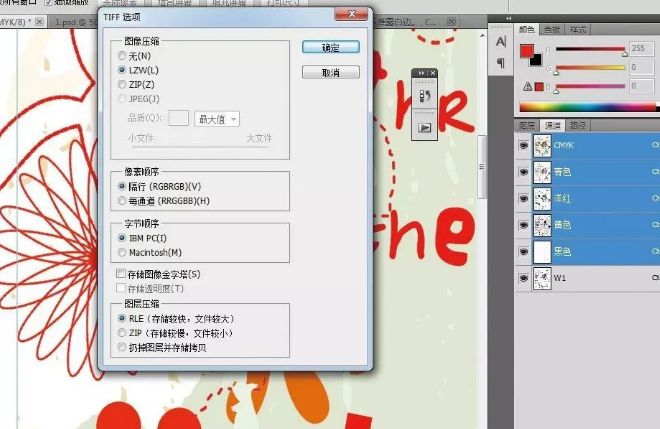The width and height of the screenshot is (660, 429).
Task: Click the red foreground color swatch
Action: point(526,51)
